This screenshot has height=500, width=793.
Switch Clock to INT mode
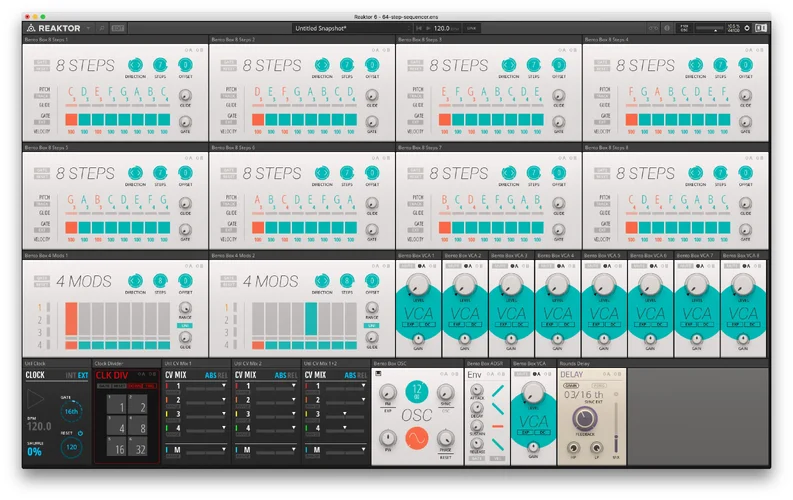[70, 375]
